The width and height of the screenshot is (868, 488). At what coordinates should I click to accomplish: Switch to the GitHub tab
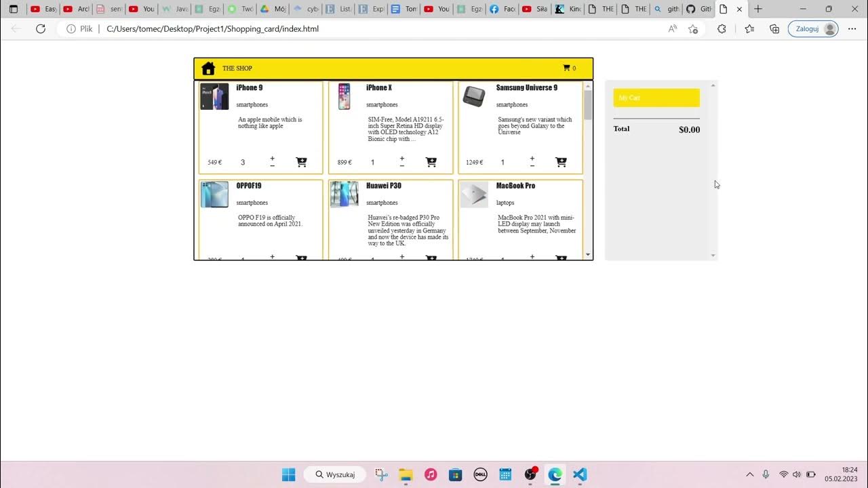[698, 9]
